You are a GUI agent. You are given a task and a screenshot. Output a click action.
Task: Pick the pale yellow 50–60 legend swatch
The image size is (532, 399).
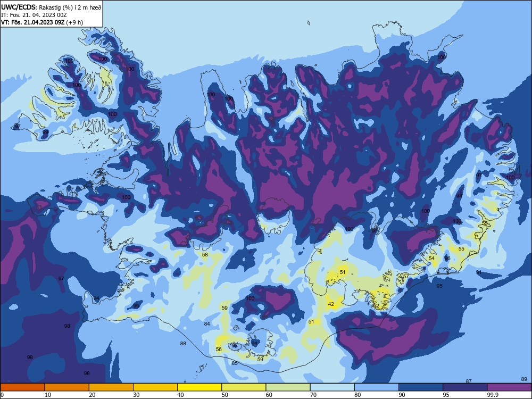[244, 387]
